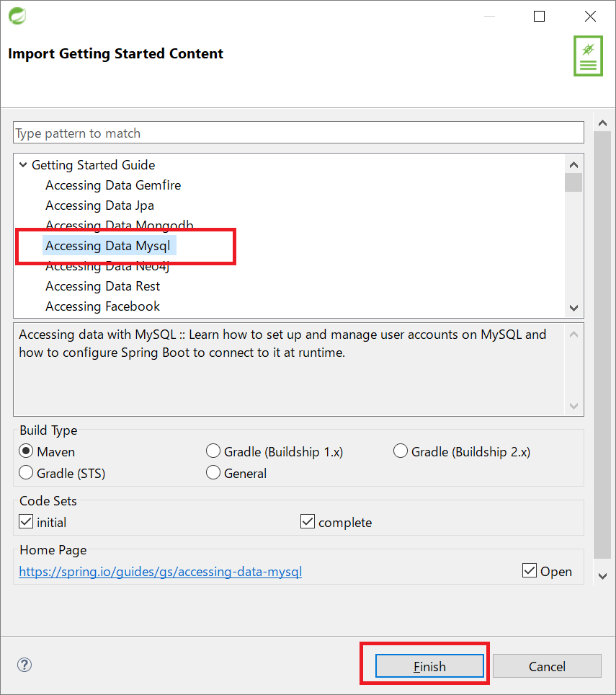This screenshot has width=616, height=695.
Task: Select the Maven build type
Action: tap(27, 452)
